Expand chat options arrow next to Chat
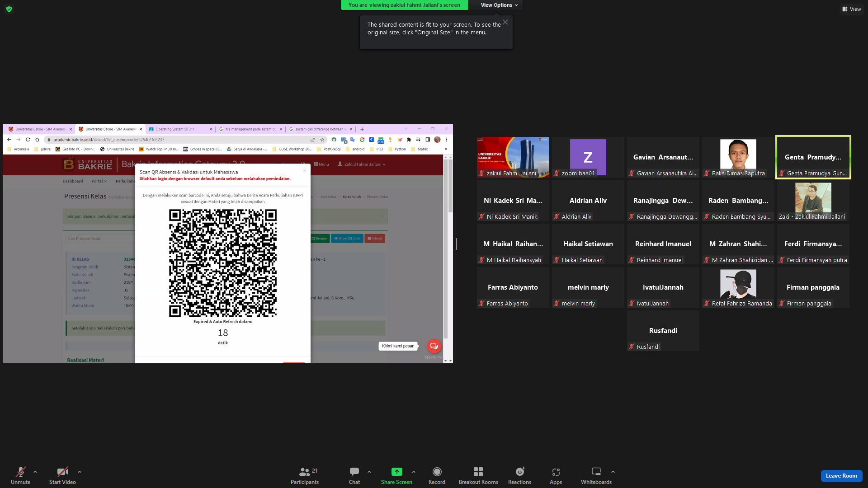 click(369, 472)
